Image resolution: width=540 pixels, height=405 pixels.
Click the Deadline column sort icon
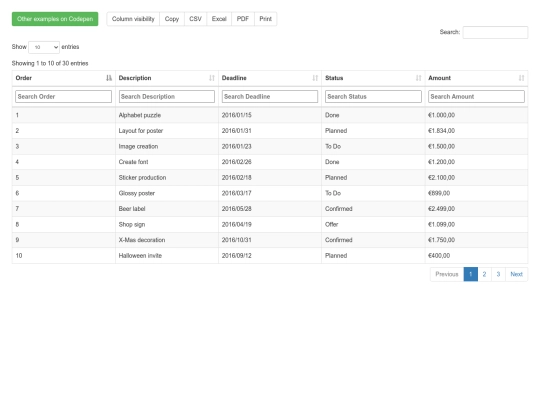[x=315, y=78]
